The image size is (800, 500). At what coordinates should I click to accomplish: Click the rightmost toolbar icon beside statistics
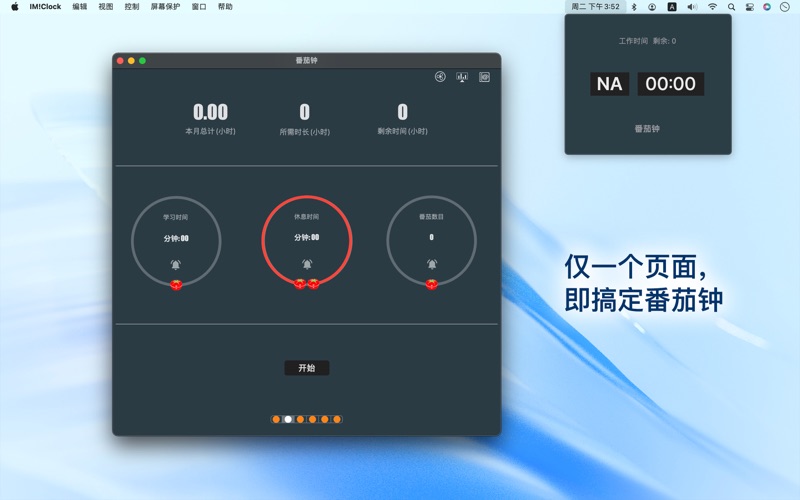(x=484, y=77)
